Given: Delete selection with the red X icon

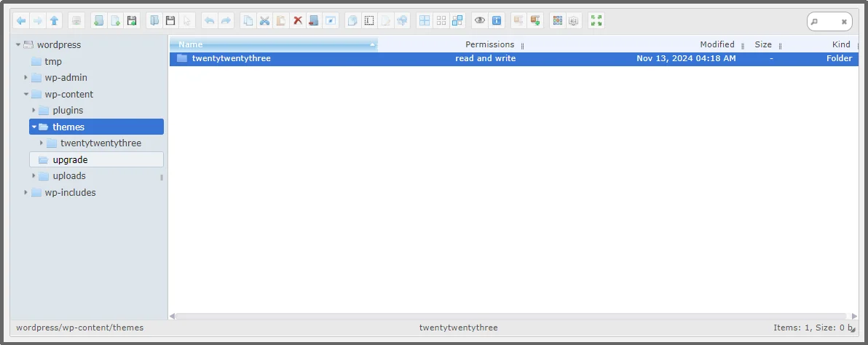Looking at the screenshot, I should tap(298, 21).
